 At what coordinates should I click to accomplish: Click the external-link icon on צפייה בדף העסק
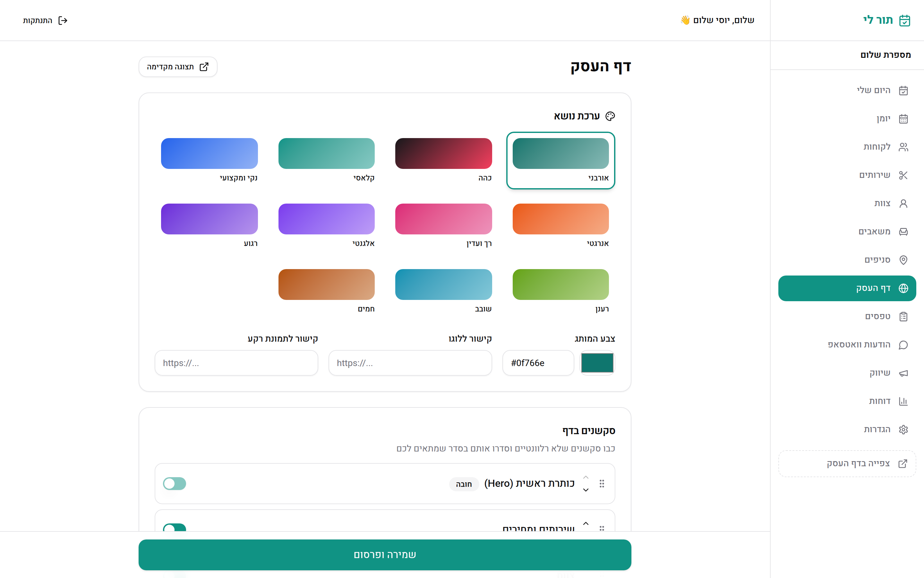click(x=903, y=464)
